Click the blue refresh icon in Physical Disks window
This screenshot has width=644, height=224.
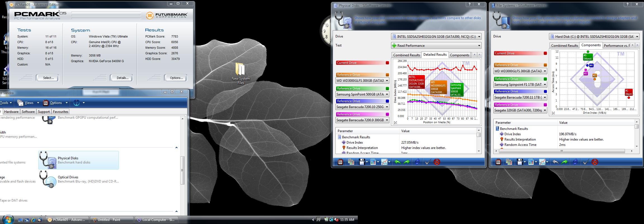[417, 162]
